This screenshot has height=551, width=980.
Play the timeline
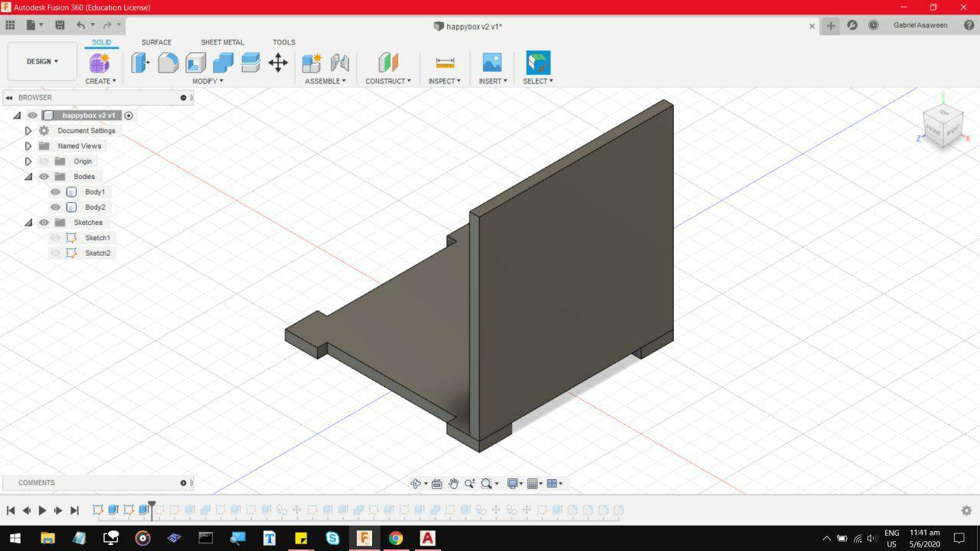tap(42, 510)
